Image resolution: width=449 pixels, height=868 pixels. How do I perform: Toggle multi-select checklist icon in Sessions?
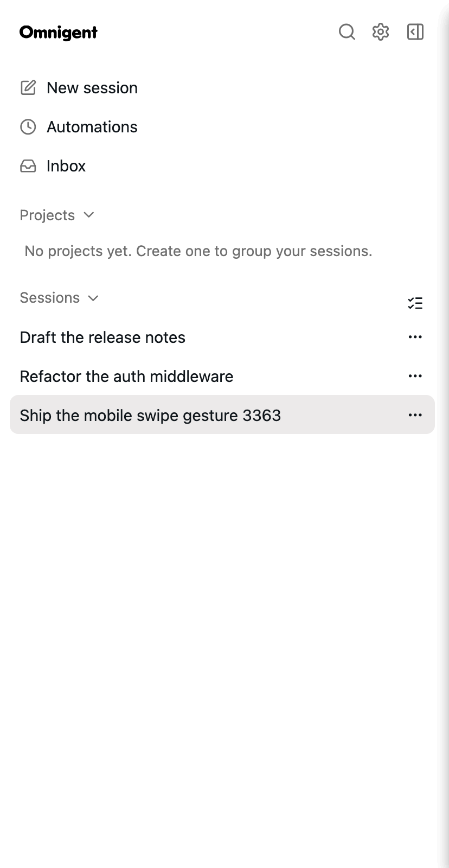(415, 303)
